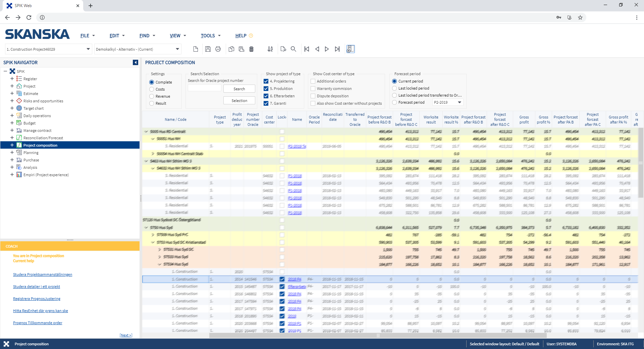The height and width of the screenshot is (349, 644).
Task: Click the browser back arrow
Action: (7, 17)
